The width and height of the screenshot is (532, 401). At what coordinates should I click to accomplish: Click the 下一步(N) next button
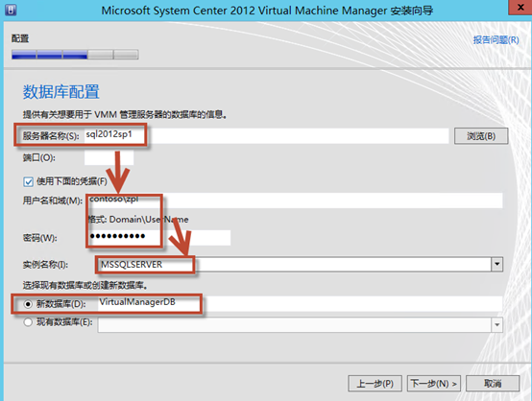434,384
